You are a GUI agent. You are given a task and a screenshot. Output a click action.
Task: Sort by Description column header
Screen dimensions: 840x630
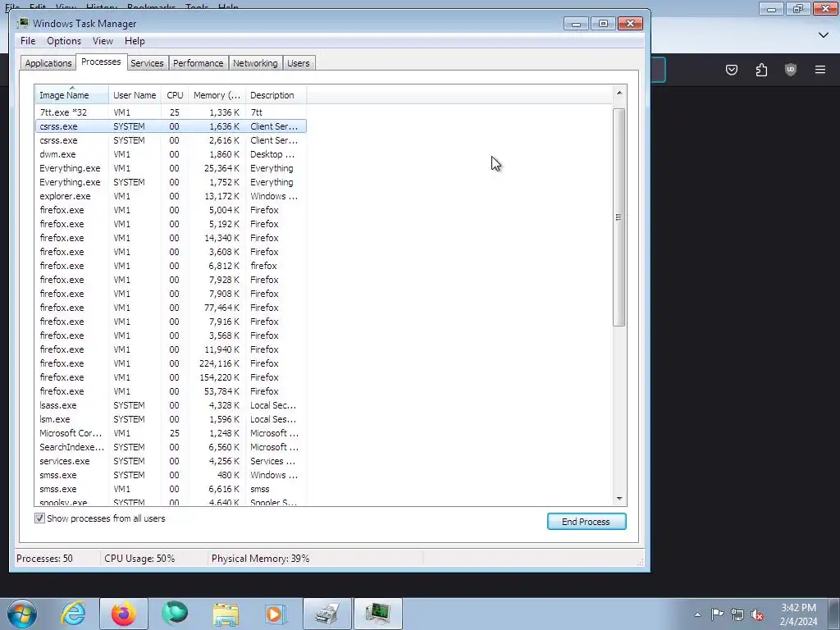pyautogui.click(x=276, y=95)
